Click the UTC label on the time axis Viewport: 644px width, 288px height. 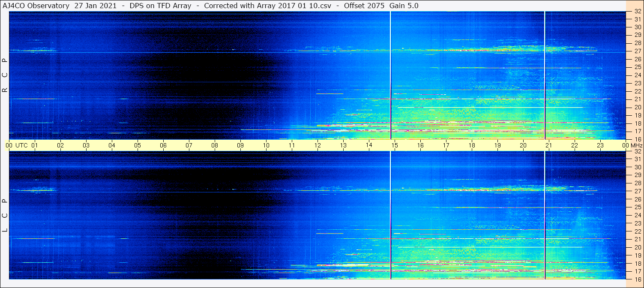tap(21, 145)
